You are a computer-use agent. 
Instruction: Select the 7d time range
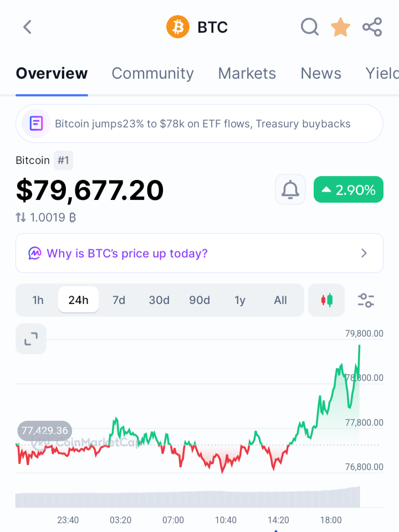pos(119,300)
